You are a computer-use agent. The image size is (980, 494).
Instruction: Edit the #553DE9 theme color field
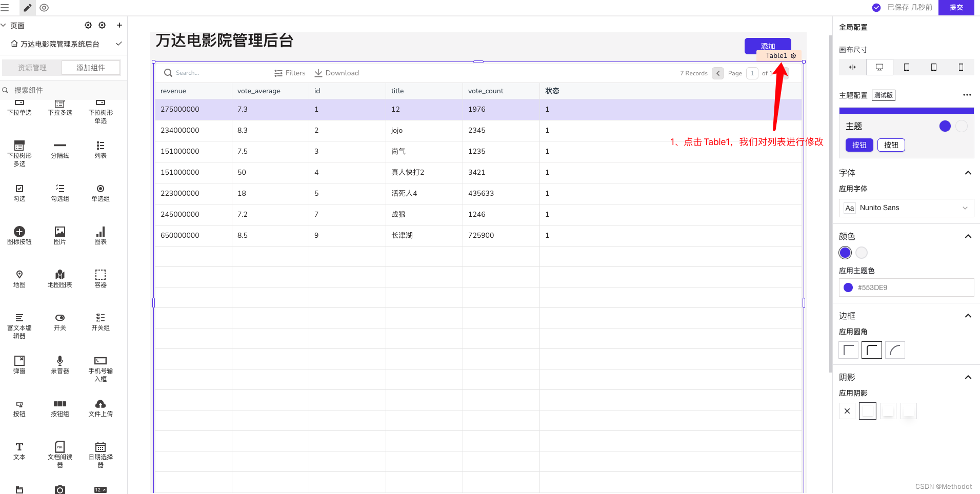(x=907, y=287)
